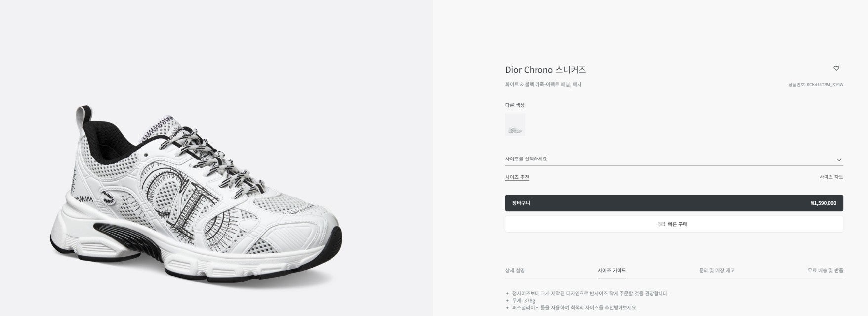
Task: Add the sneakers to the wishlist with the heart icon
Action: point(836,68)
